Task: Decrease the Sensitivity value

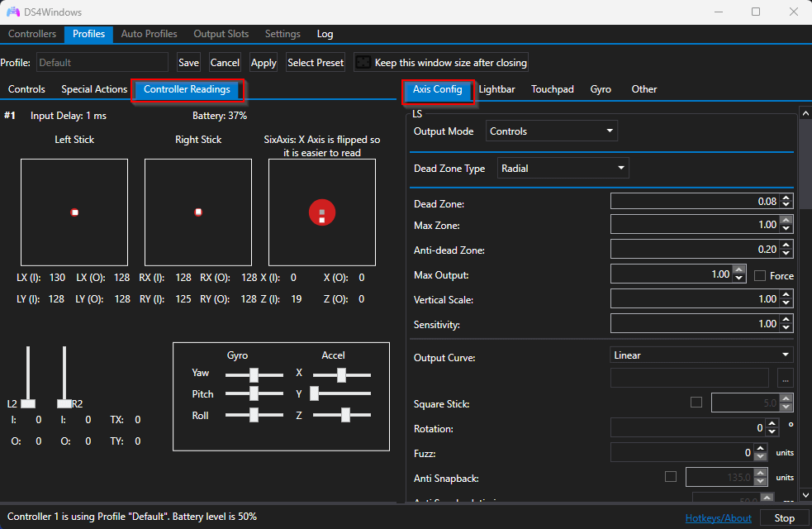Action: pyautogui.click(x=786, y=327)
